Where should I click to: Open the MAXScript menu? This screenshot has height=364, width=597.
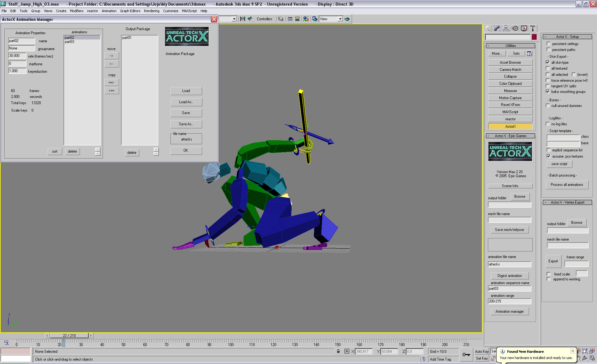click(189, 11)
